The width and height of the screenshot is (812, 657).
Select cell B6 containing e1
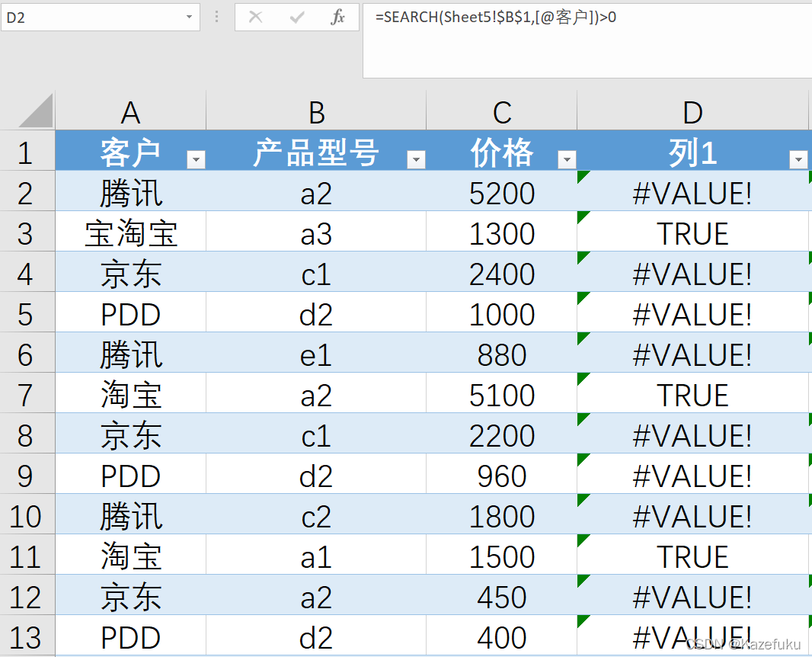coord(316,352)
